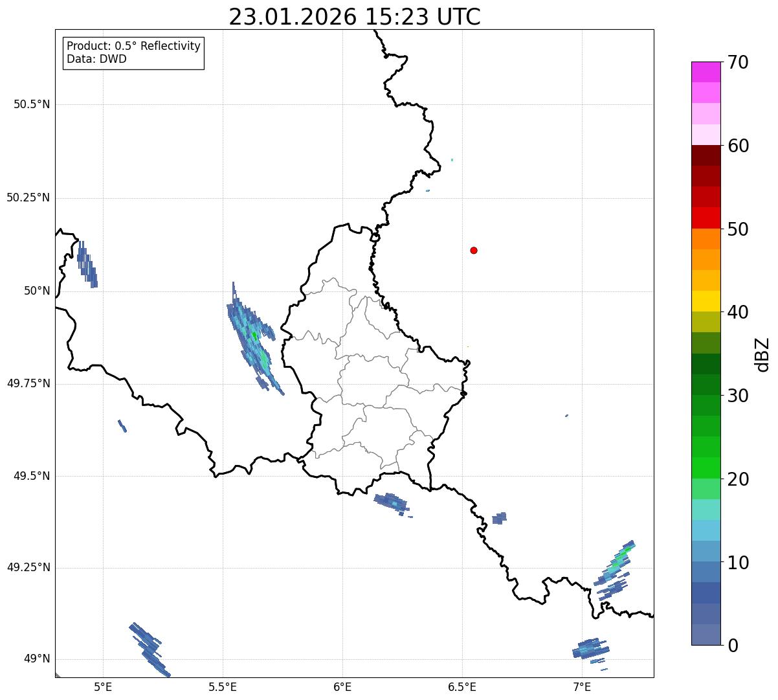Select the yellow 40 dBZ colorbar segment
The width and height of the screenshot is (778, 700).
[x=706, y=301]
